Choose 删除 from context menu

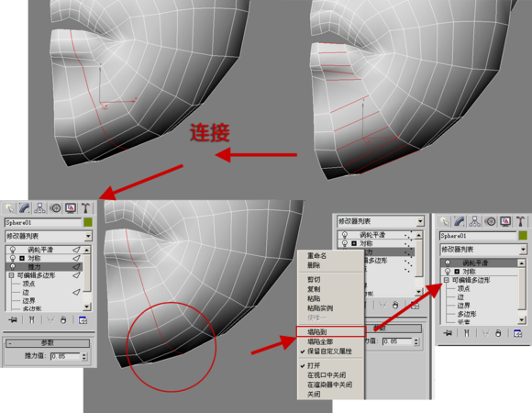pos(314,265)
